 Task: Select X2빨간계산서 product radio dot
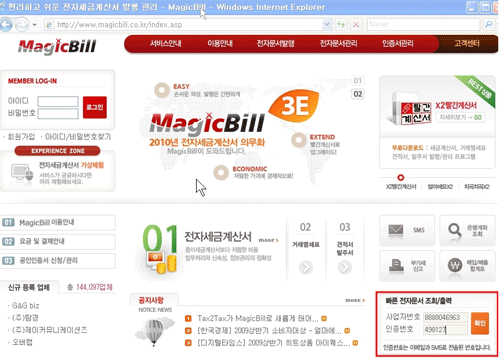(401, 177)
